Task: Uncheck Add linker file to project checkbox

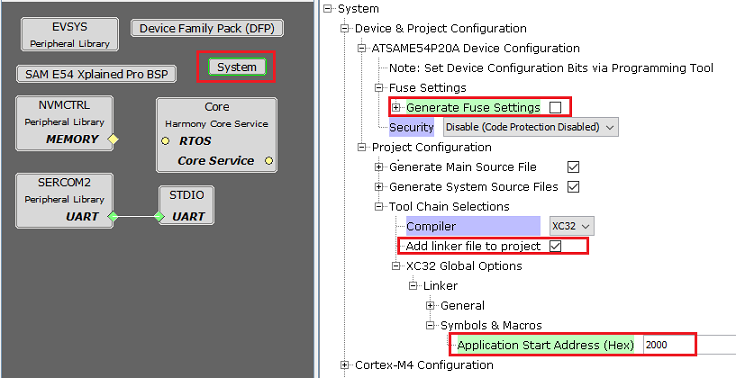Action: (x=555, y=246)
